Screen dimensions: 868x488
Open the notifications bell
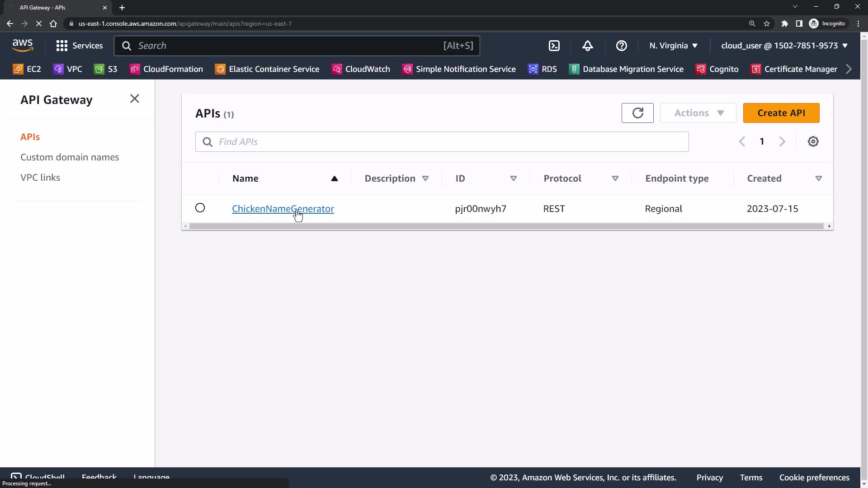click(x=587, y=46)
